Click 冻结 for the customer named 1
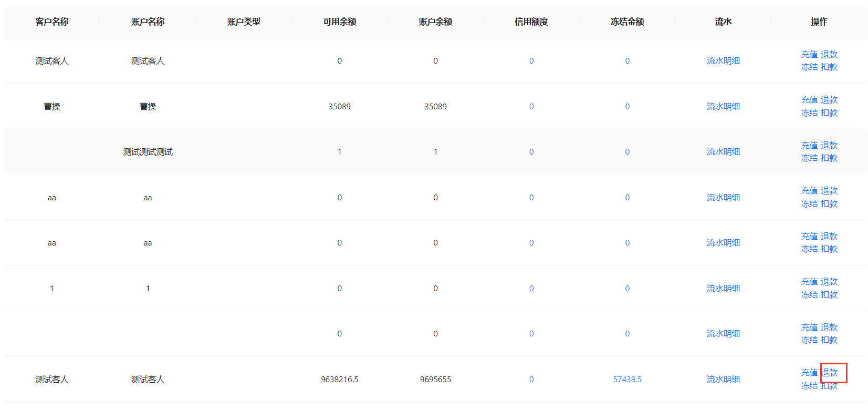Image resolution: width=868 pixels, height=409 pixels. tap(809, 295)
